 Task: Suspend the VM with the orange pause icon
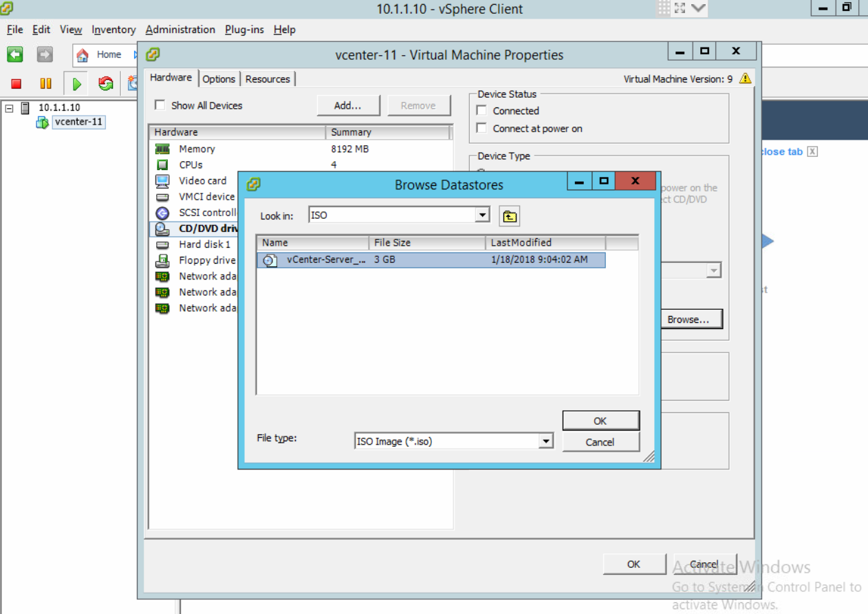click(x=45, y=84)
